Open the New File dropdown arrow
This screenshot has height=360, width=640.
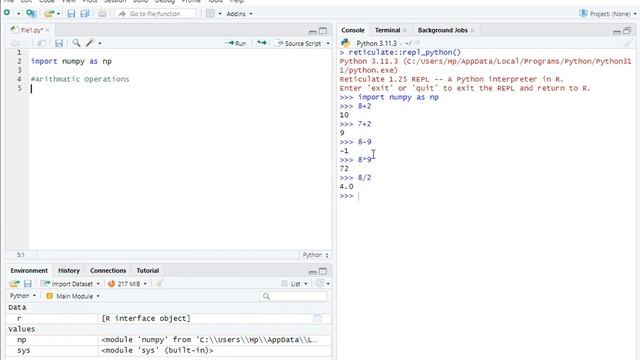click(x=18, y=14)
